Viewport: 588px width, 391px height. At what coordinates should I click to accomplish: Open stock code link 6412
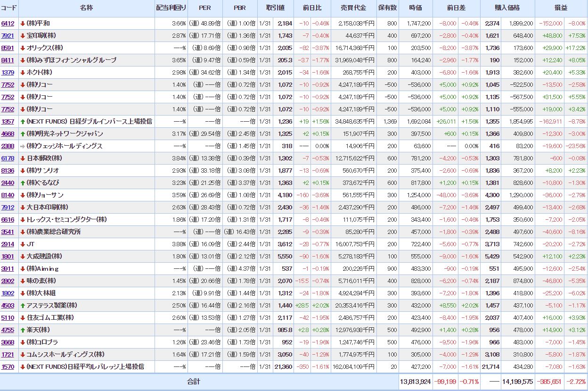(x=8, y=24)
